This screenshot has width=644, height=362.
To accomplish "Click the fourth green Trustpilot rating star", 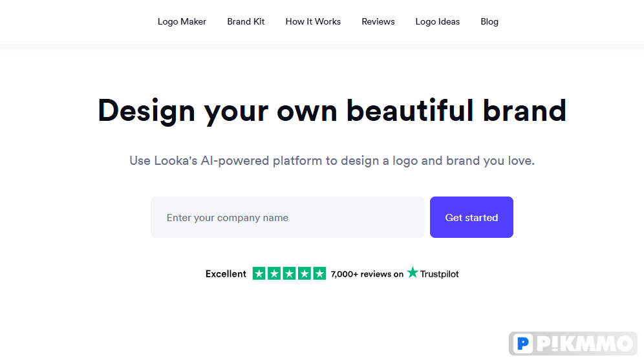I will pos(305,273).
